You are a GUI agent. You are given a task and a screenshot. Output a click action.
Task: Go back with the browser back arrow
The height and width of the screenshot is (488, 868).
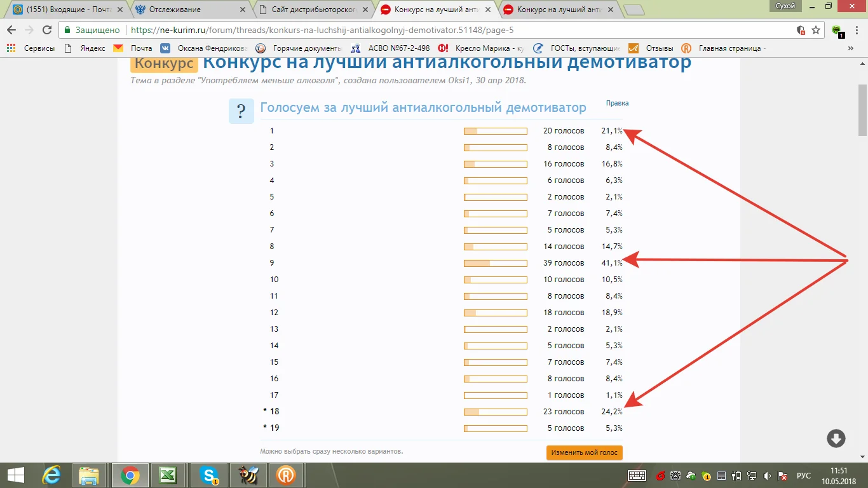[11, 30]
